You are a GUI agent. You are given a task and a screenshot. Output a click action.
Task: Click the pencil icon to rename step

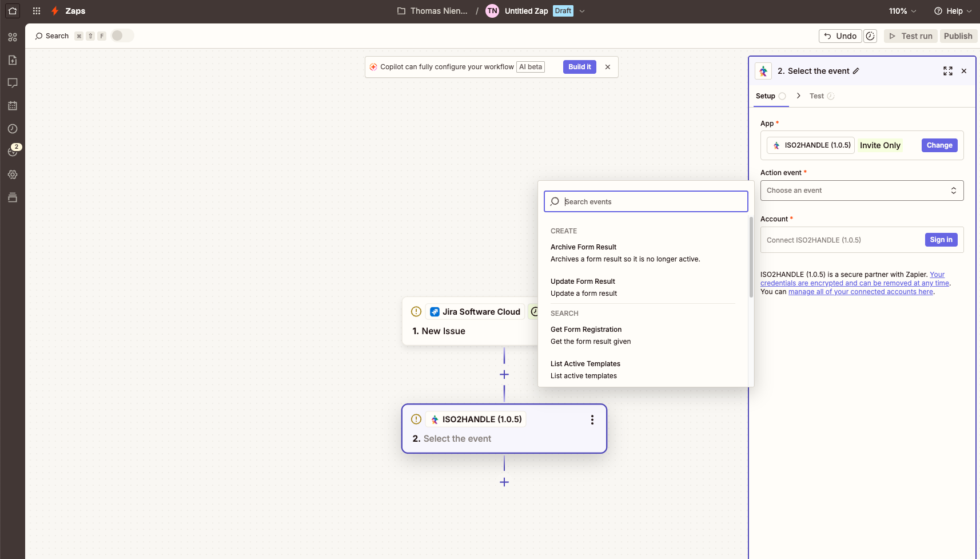(856, 71)
